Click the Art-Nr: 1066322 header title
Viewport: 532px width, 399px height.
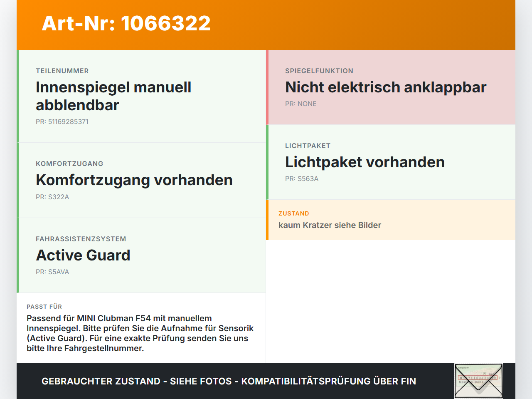126,23
